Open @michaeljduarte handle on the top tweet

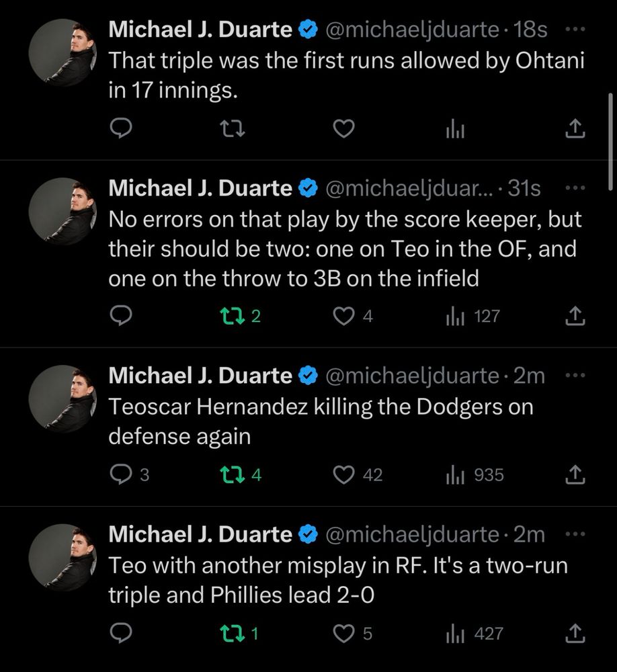click(412, 30)
